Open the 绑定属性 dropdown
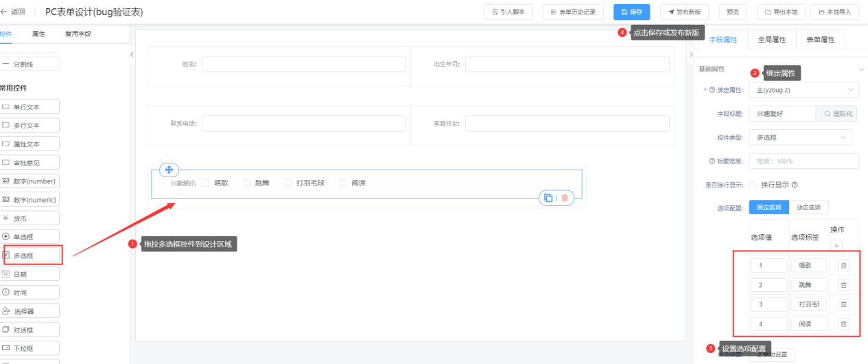This screenshot has width=868, height=364. tap(804, 90)
